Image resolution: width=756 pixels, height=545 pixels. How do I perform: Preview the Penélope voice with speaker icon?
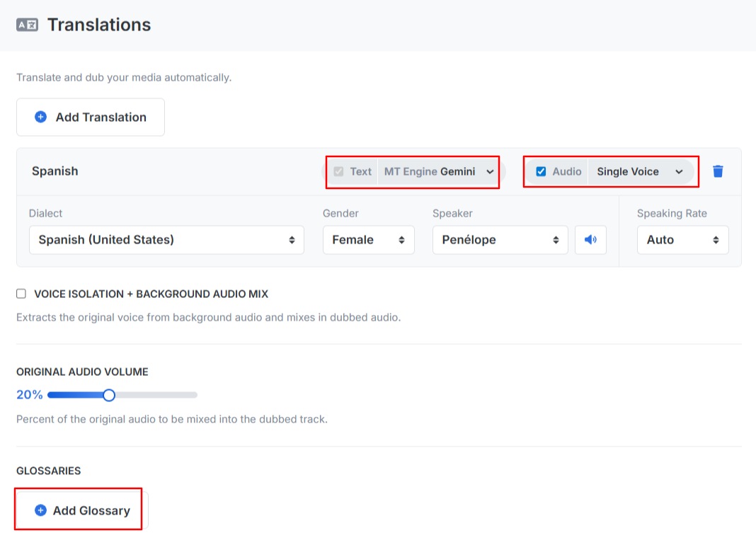click(590, 240)
